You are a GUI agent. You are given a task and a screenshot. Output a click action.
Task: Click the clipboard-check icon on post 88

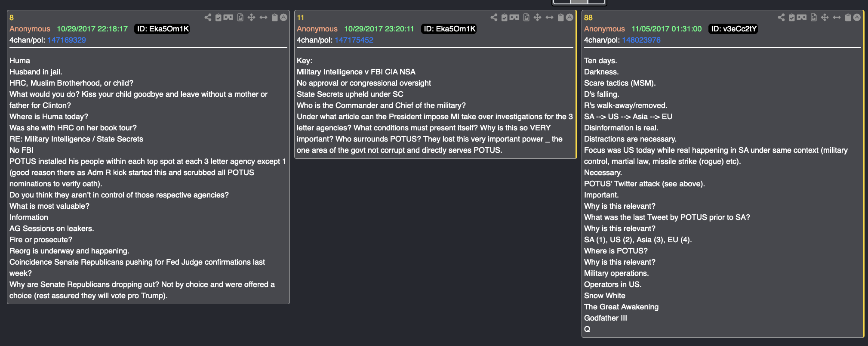pos(792,17)
